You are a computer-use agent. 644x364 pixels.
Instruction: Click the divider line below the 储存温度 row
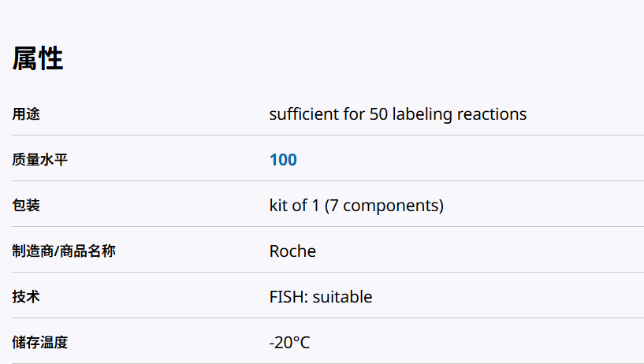click(322, 363)
